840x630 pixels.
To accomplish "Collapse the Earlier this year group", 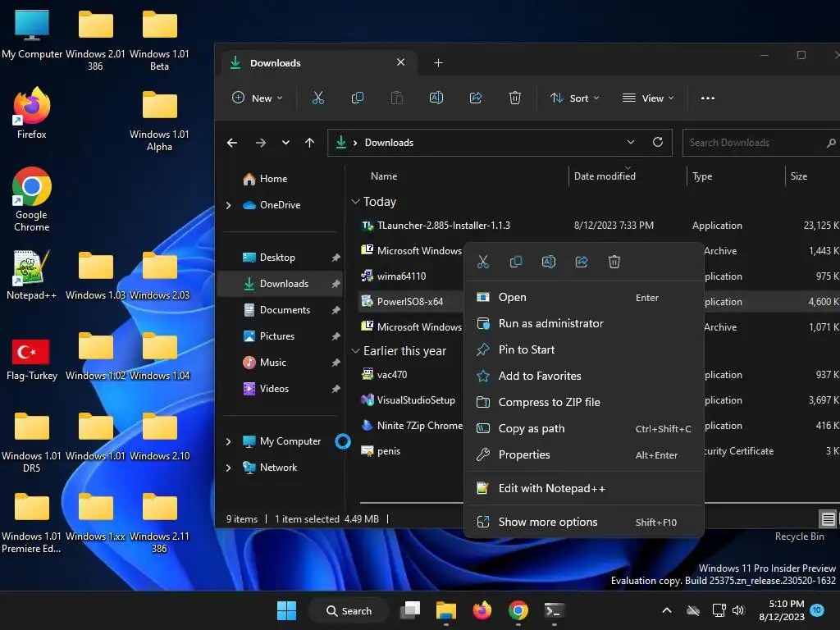I will [354, 351].
